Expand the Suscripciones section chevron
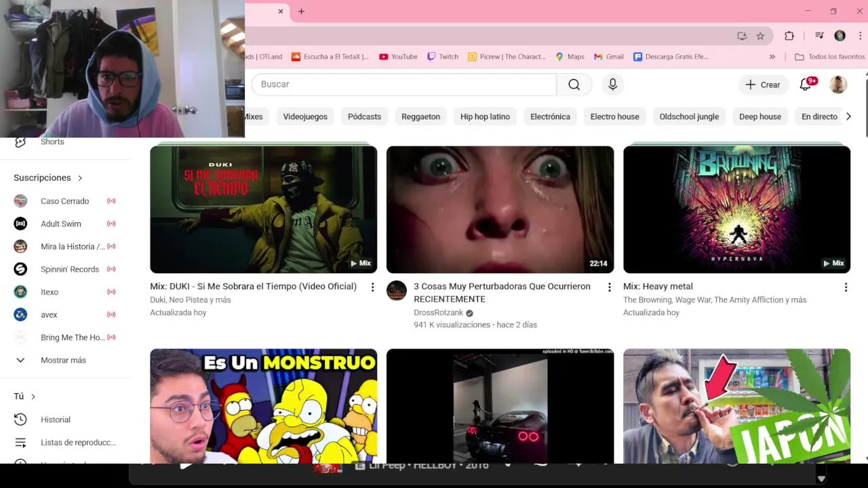The width and height of the screenshot is (868, 488). (80, 178)
